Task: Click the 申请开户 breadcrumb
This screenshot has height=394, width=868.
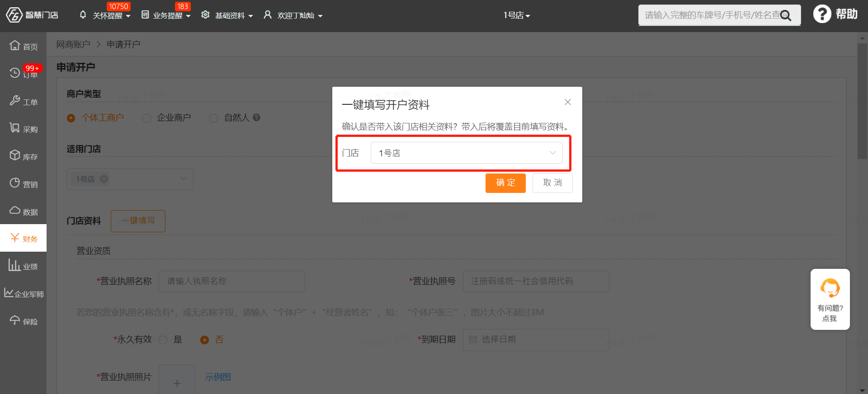Action: [x=123, y=44]
